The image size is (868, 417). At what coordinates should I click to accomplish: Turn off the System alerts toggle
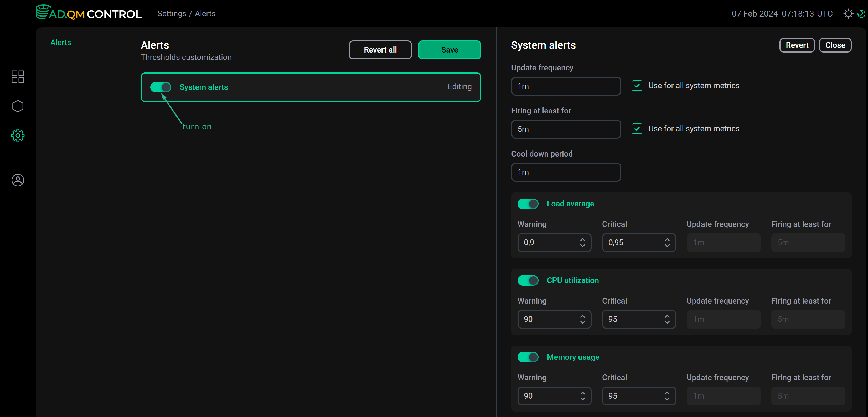(x=161, y=87)
